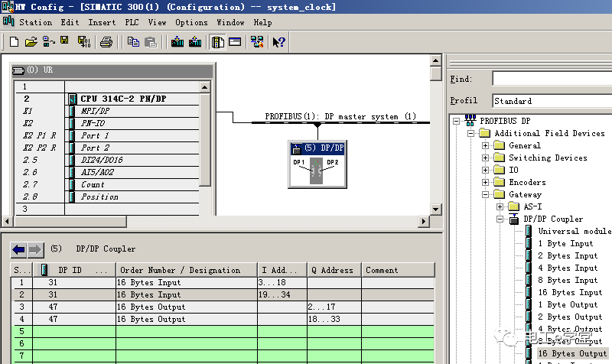Click the HW Config document icon in menu bar
The height and width of the screenshot is (364, 612).
click(8, 22)
